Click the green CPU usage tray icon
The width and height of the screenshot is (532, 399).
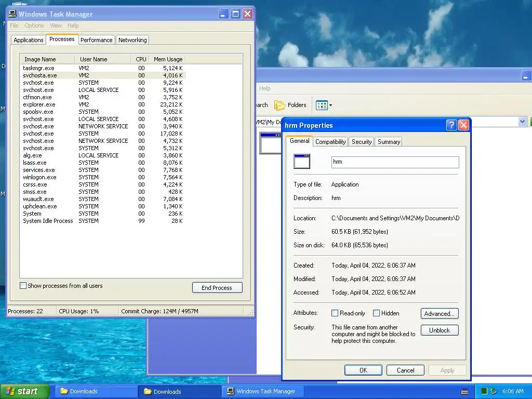(x=484, y=391)
